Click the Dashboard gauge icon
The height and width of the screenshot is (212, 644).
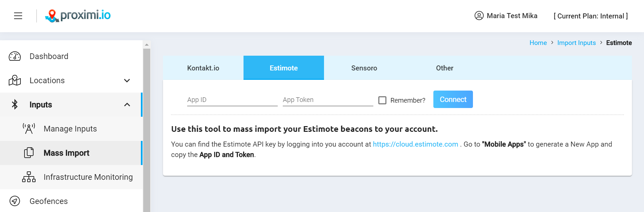15,56
